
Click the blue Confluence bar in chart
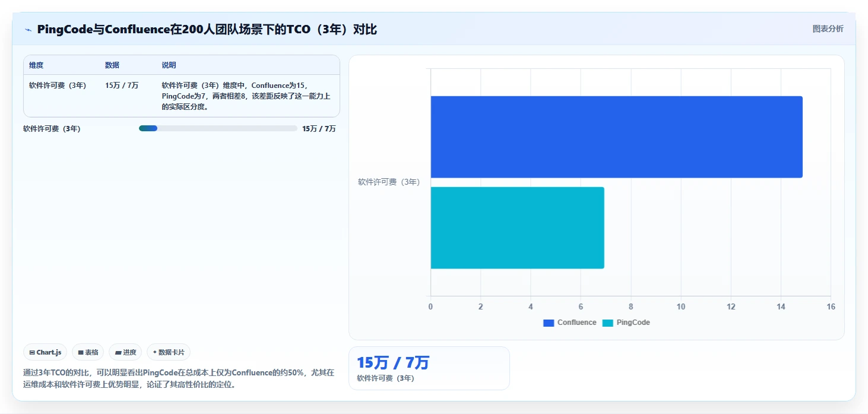point(616,137)
